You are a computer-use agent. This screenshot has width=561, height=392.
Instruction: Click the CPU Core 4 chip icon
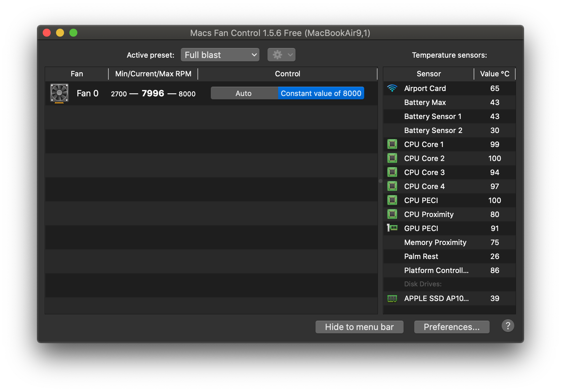click(x=392, y=186)
